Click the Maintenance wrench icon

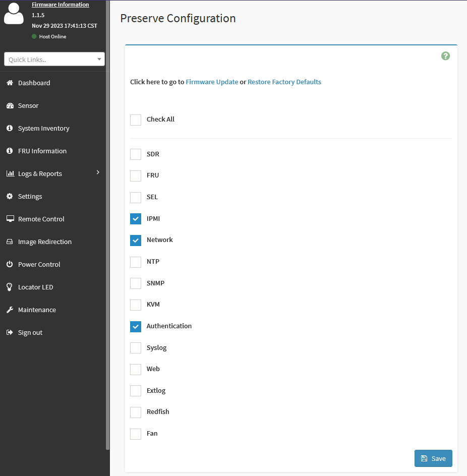pos(10,310)
